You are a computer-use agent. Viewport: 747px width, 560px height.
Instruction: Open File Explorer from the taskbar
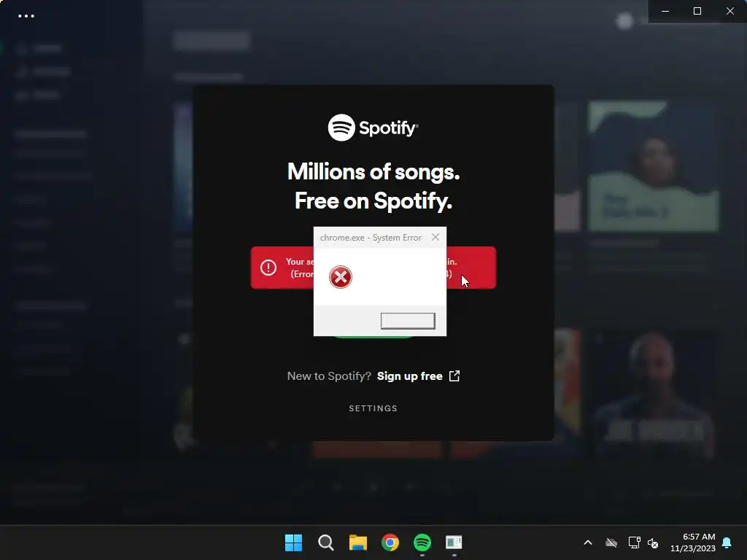pos(357,542)
